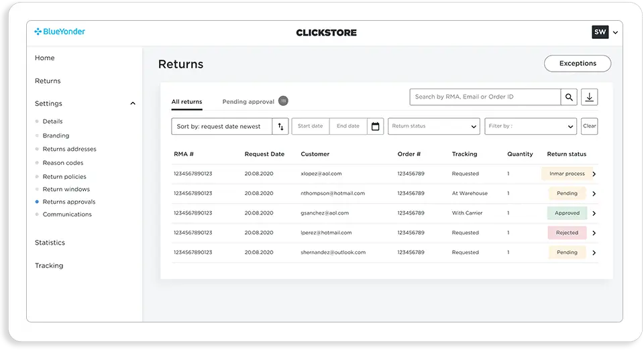This screenshot has width=644, height=362.
Task: Click customer email nthompson@hotmail.com
Action: click(x=333, y=194)
